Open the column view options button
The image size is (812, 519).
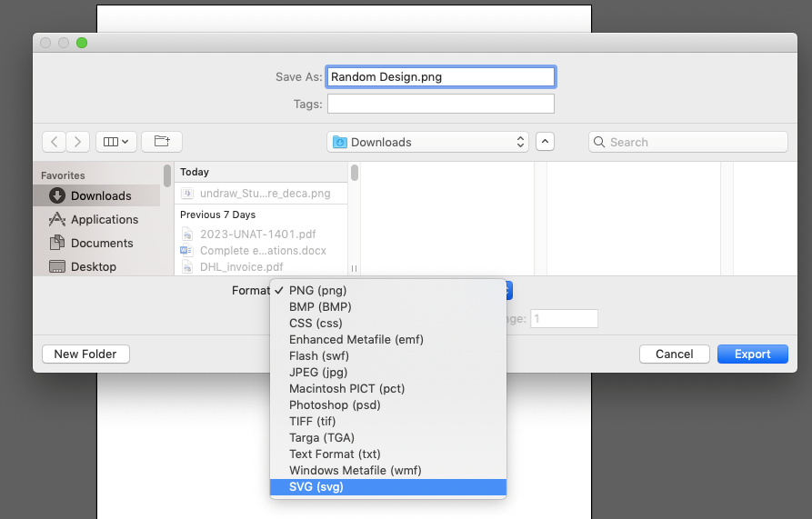click(x=116, y=142)
